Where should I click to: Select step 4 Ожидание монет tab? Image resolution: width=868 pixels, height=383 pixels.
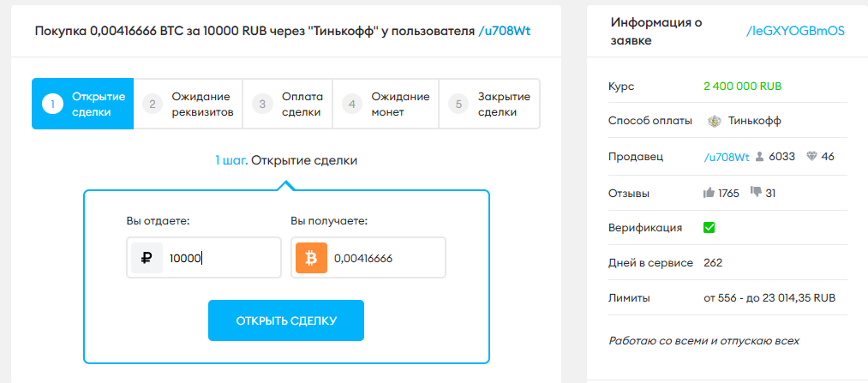point(386,104)
